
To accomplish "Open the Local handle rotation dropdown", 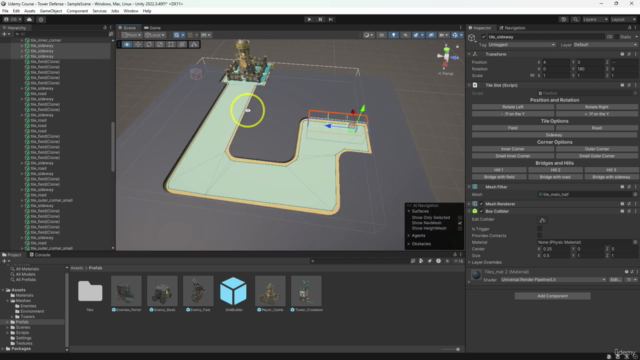I will [155, 35].
